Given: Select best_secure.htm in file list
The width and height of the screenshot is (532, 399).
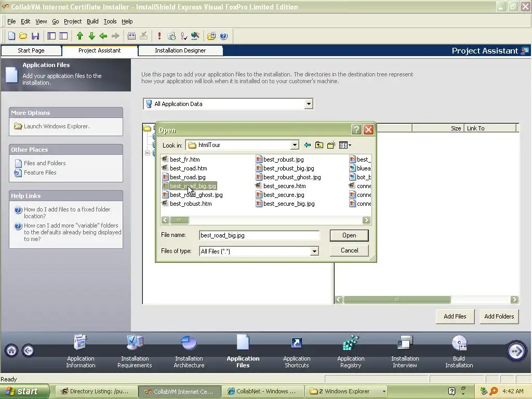Looking at the screenshot, I should pyautogui.click(x=284, y=186).
